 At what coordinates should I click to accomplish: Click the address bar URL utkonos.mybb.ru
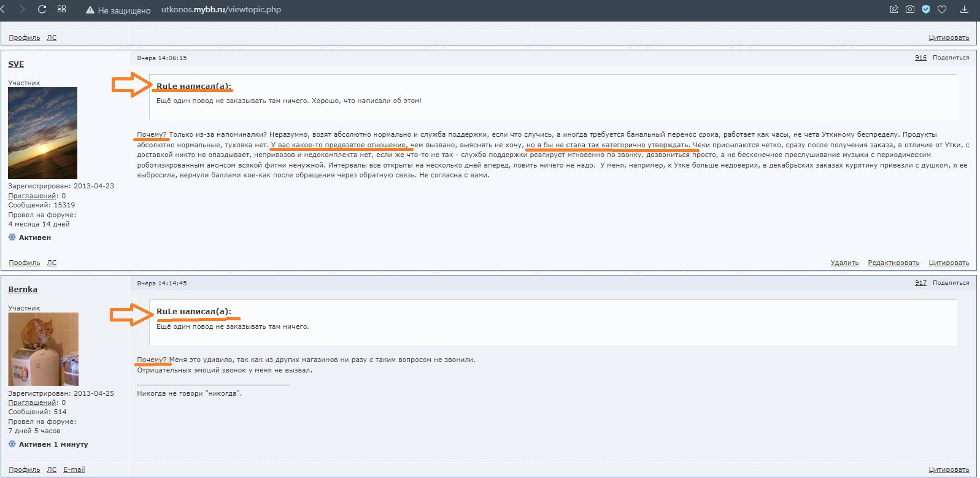(x=221, y=10)
